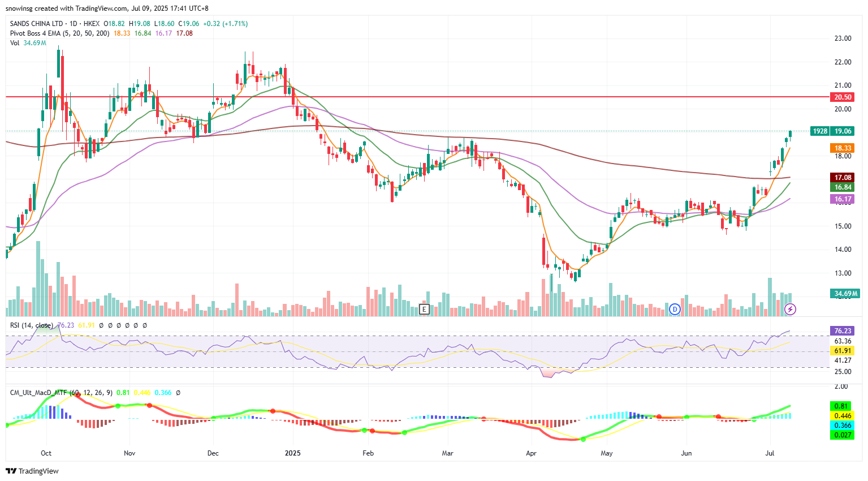
Task: Click the 2025 label on time axis
Action: pyautogui.click(x=293, y=453)
